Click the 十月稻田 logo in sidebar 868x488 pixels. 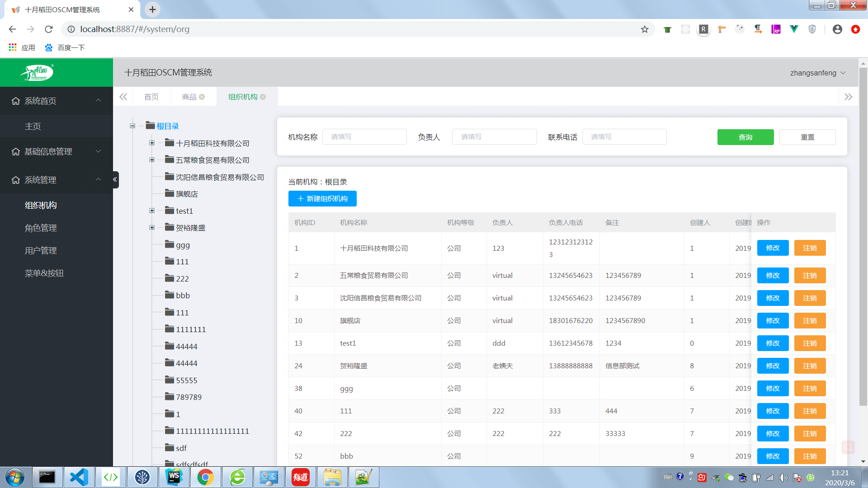pyautogui.click(x=38, y=72)
